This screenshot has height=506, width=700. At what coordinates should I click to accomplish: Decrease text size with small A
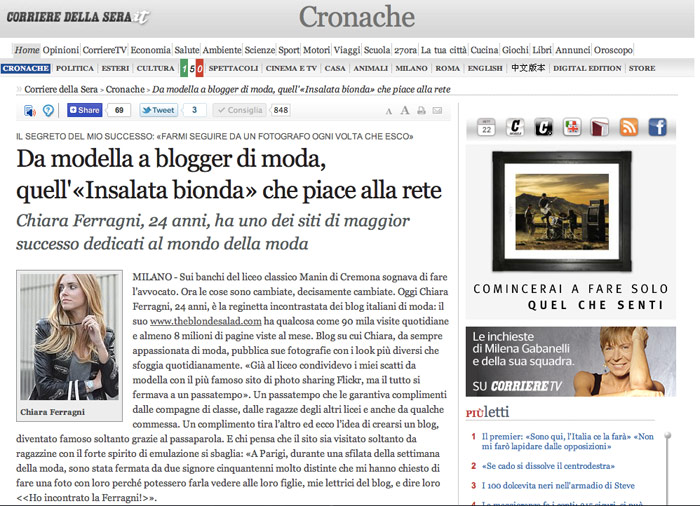[387, 111]
